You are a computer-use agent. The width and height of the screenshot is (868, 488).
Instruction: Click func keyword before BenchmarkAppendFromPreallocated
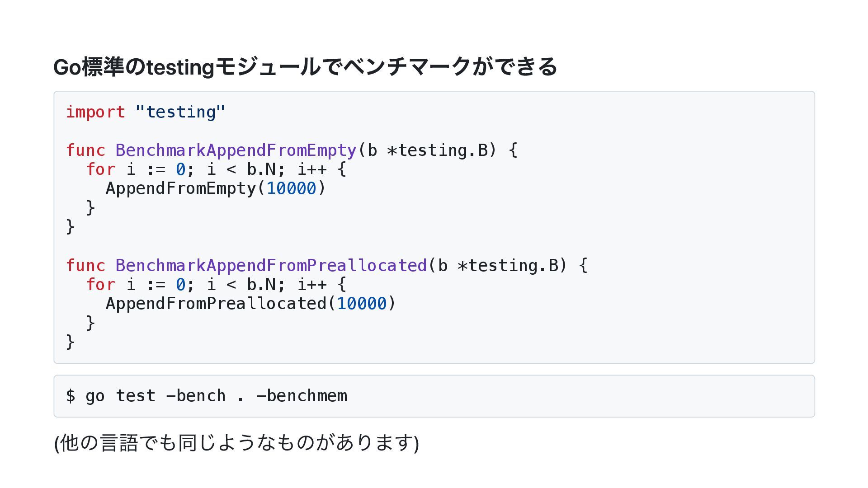click(x=85, y=266)
